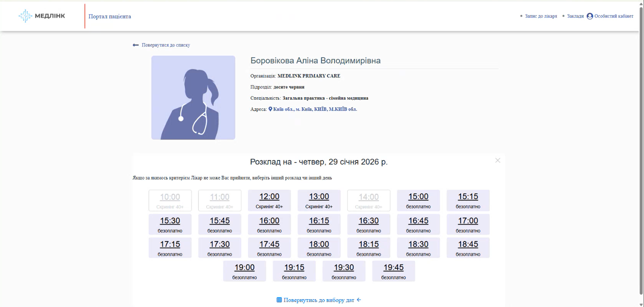Click the back arrow icon near the list link
Image resolution: width=644 pixels, height=307 pixels.
(136, 45)
